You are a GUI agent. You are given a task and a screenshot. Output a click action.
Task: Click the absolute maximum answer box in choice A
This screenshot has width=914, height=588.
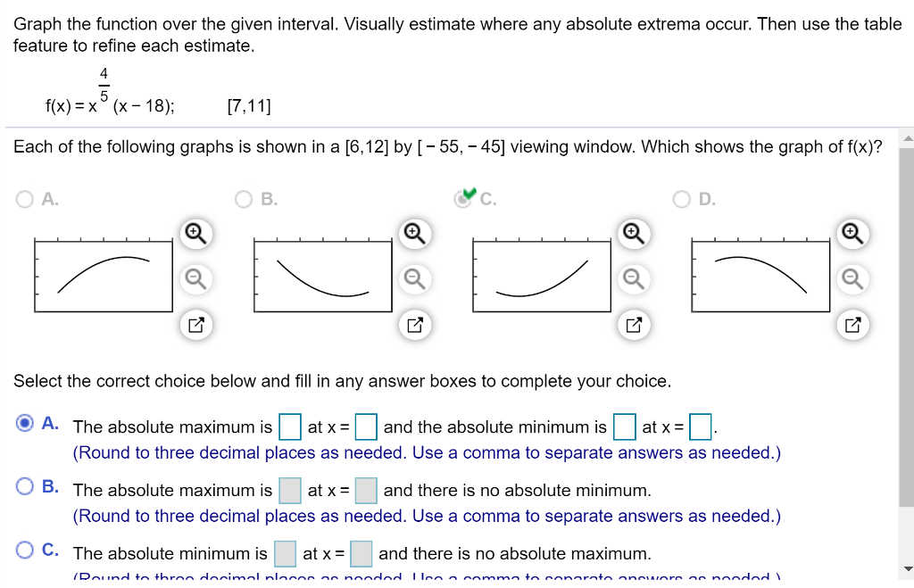(x=289, y=427)
